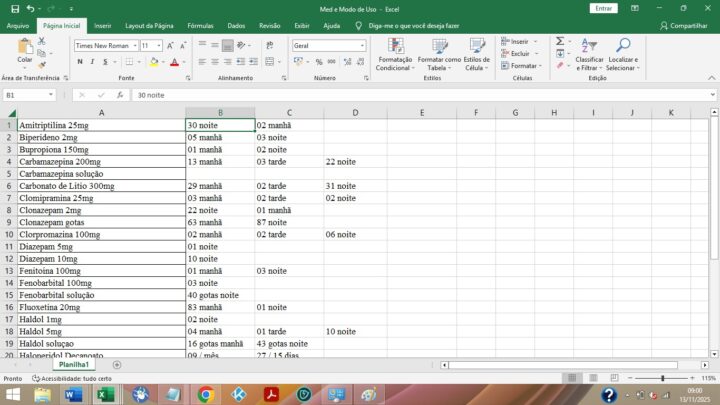This screenshot has width=720, height=405.
Task: Click the Cut scissors icon
Action: point(42,41)
